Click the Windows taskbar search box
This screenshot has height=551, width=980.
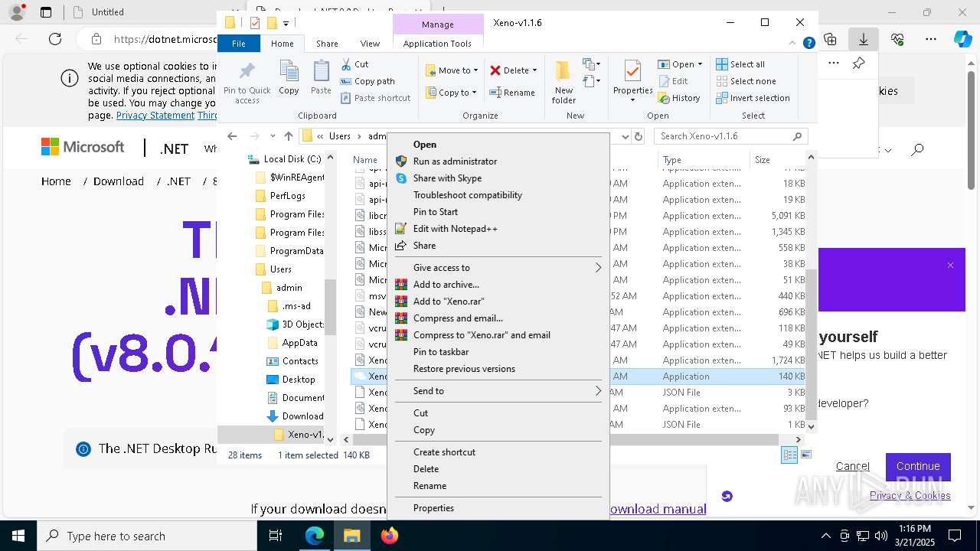[147, 536]
